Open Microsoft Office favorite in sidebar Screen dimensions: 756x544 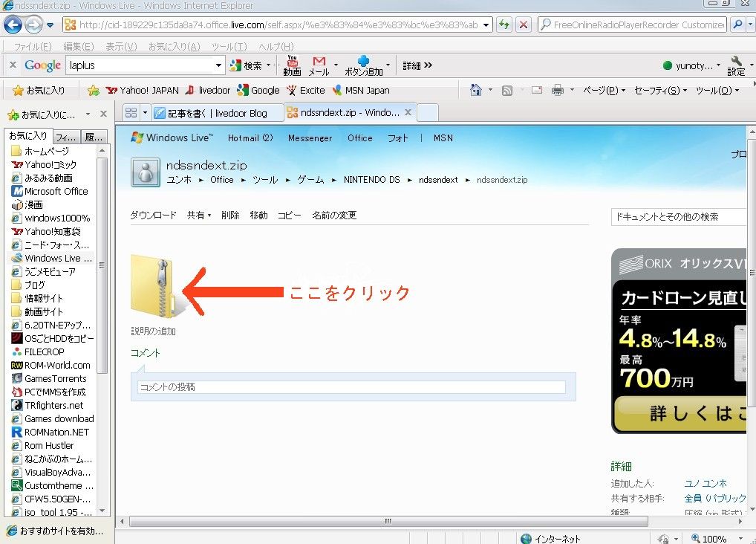tap(50, 191)
